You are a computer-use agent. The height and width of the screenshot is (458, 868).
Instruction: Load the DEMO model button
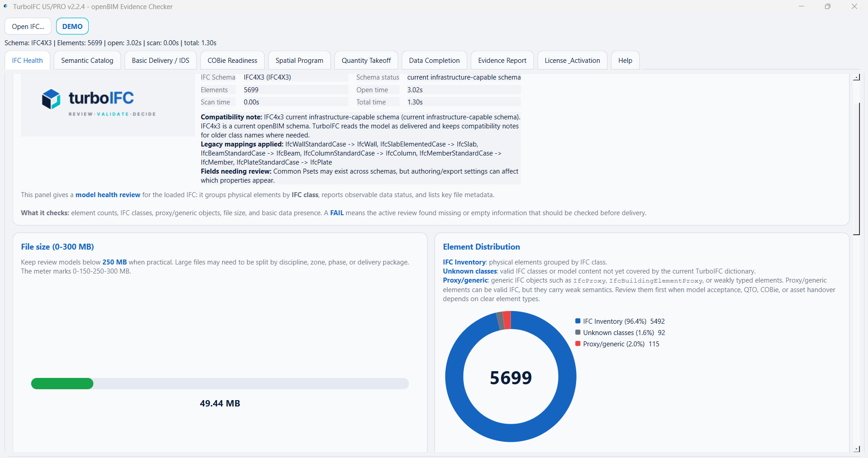coord(72,26)
